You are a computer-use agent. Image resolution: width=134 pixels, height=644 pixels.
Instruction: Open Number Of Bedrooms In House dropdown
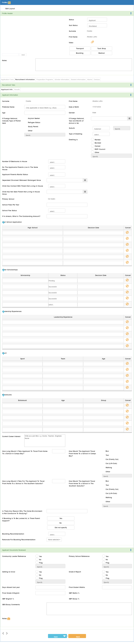click(x=57, y=162)
